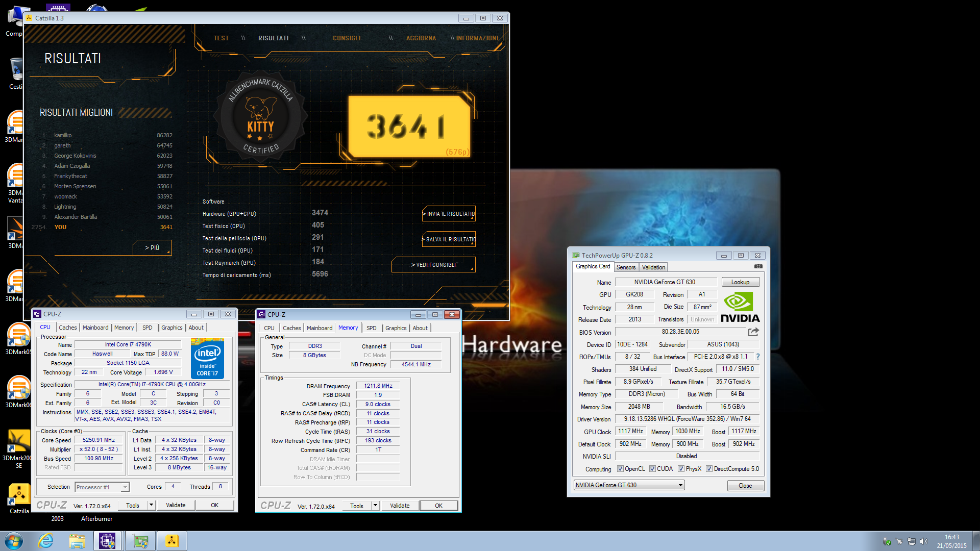Toggle the CUDA checkbox in GPU-Z

pyautogui.click(x=652, y=469)
